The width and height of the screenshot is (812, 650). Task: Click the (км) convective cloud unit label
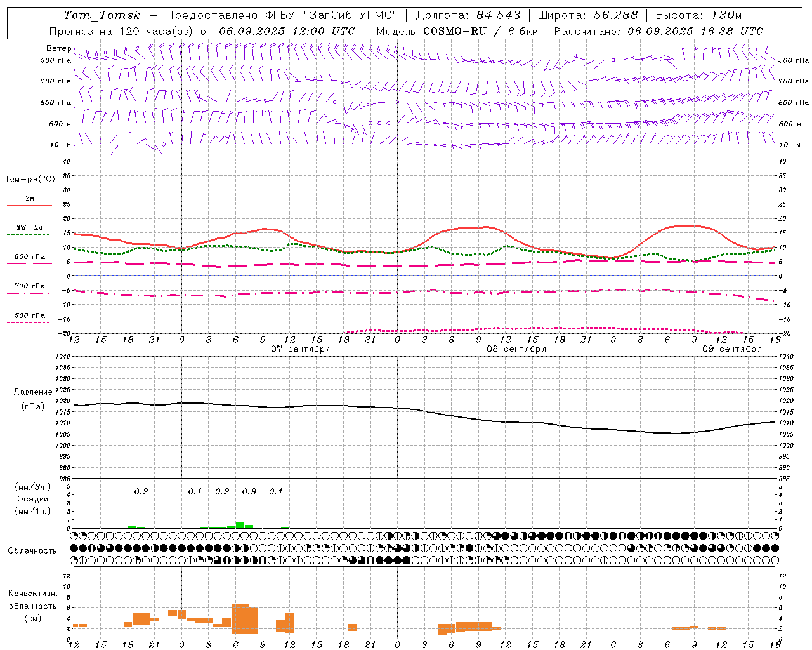33,618
